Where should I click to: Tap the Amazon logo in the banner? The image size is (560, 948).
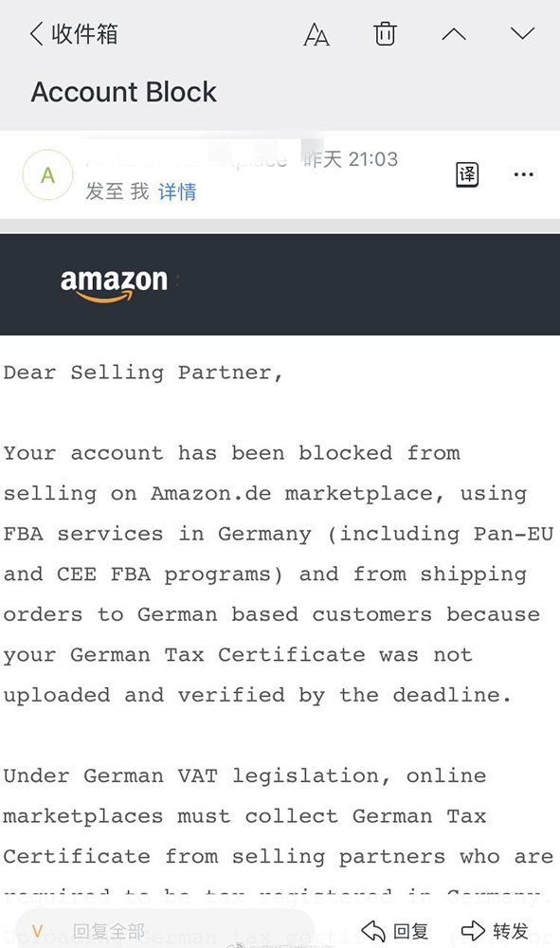click(114, 284)
